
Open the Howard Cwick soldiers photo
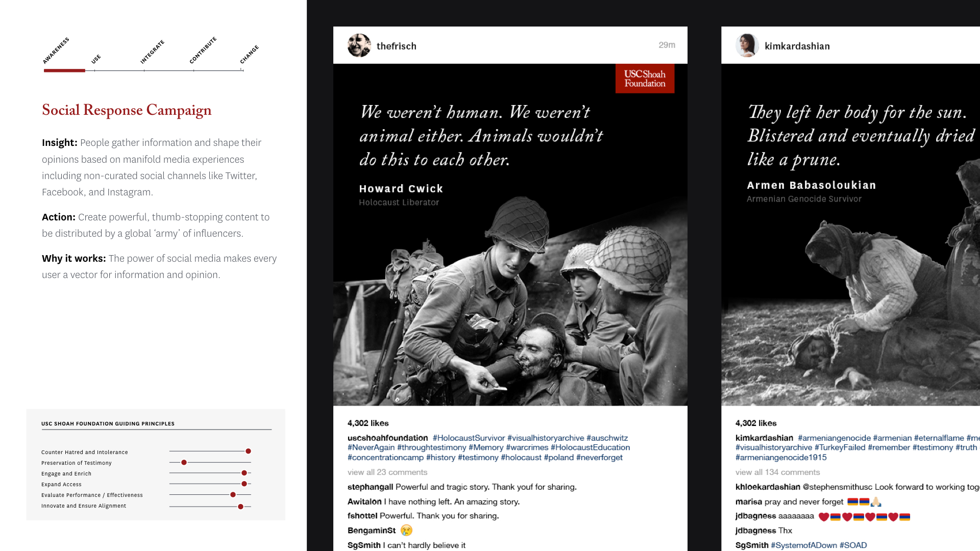coord(510,235)
